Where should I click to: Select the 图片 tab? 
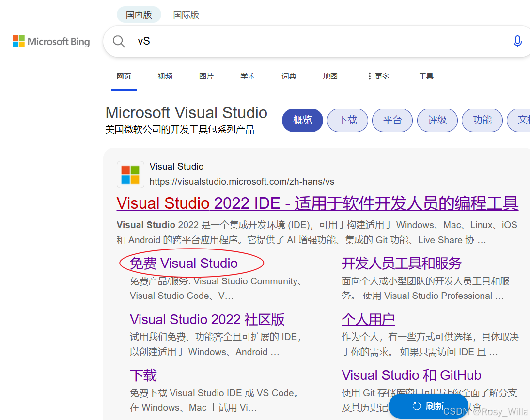(x=206, y=77)
